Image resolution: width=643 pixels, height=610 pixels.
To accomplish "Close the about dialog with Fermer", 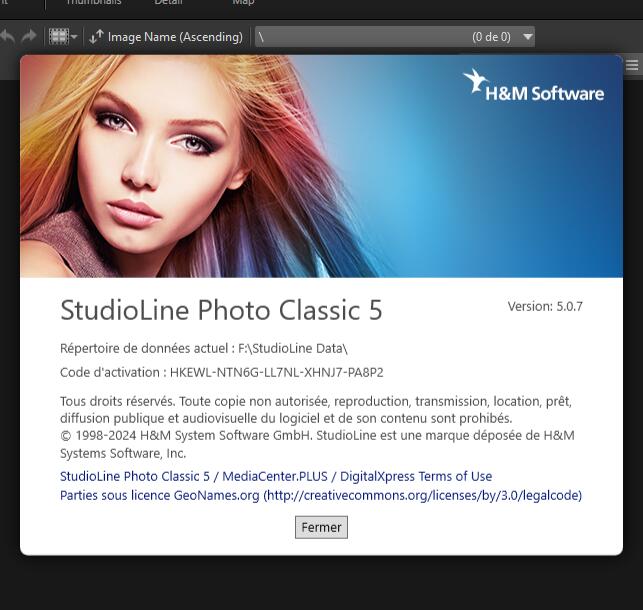I will tap(321, 527).
